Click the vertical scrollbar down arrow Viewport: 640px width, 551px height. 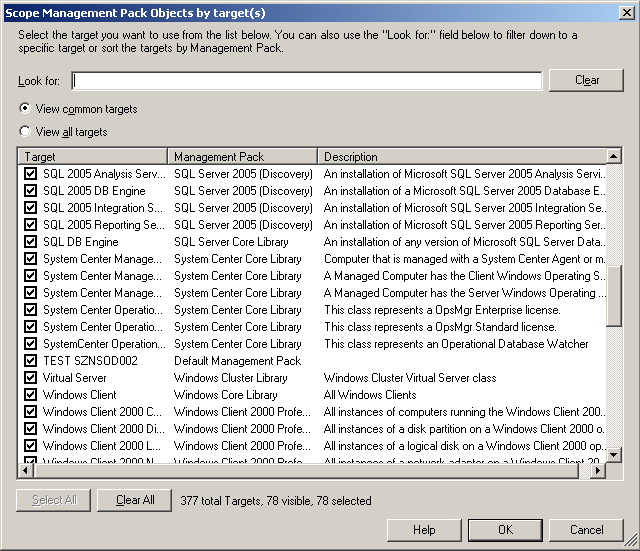point(614,454)
